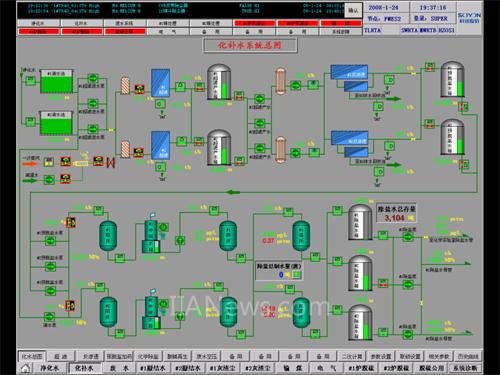Select the upper degasser tower icon
This screenshot has height=375, width=500.
click(152, 235)
